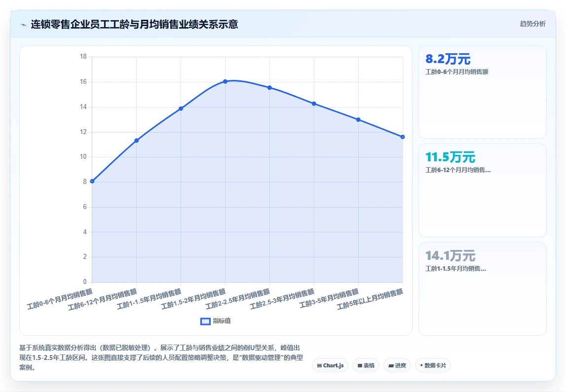Screen dimensions: 566x392
Task: Click the 进度 tag button
Action: (x=397, y=365)
